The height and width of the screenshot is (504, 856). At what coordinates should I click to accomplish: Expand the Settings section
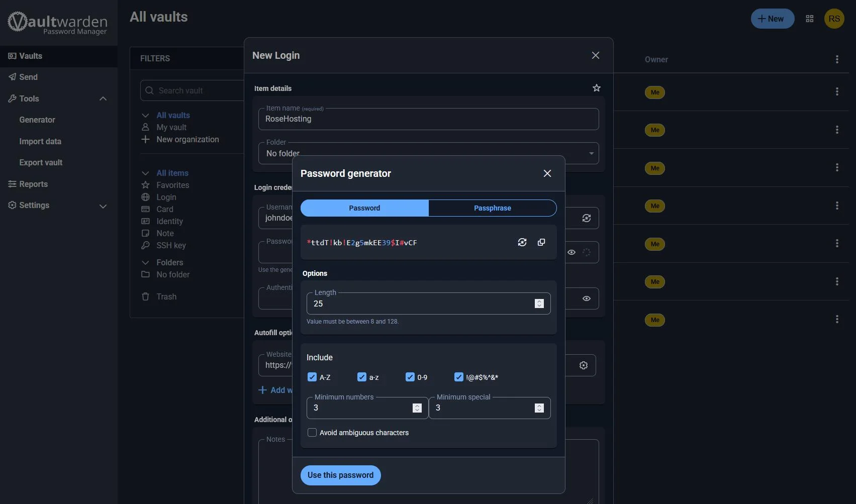[x=103, y=206]
